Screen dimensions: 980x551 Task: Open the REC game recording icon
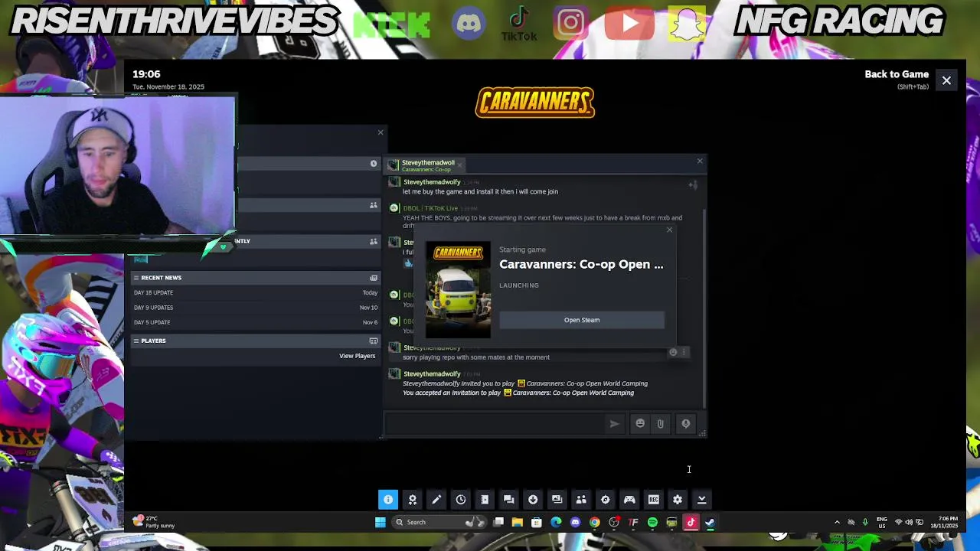(654, 500)
